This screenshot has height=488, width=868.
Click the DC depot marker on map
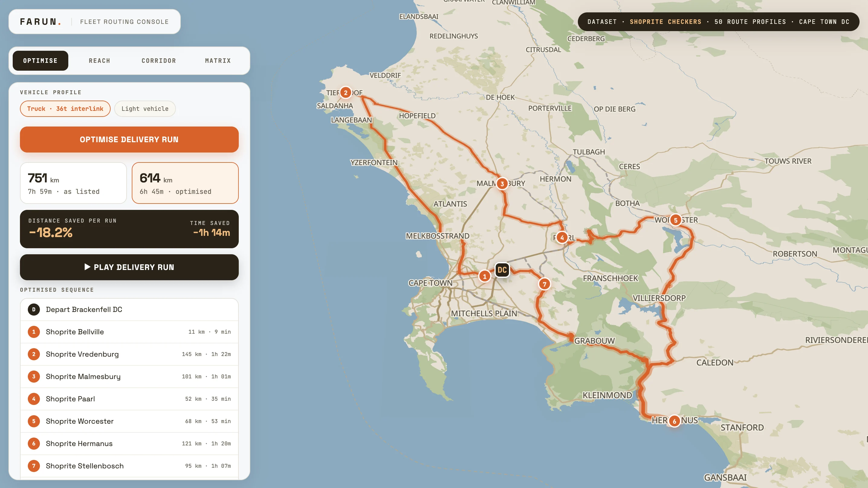point(502,270)
